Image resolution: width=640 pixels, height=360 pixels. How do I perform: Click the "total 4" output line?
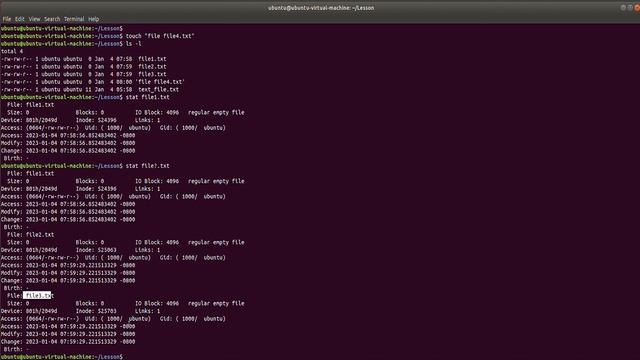point(12,51)
